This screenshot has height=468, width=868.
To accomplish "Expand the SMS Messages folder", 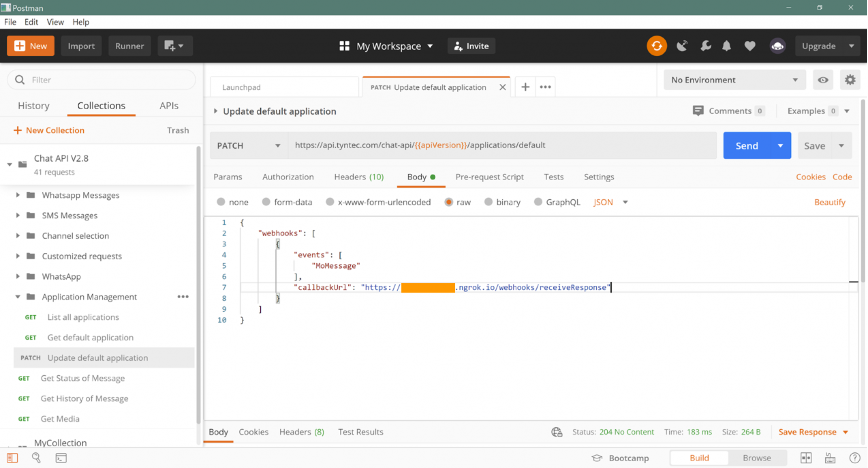I will tap(18, 216).
